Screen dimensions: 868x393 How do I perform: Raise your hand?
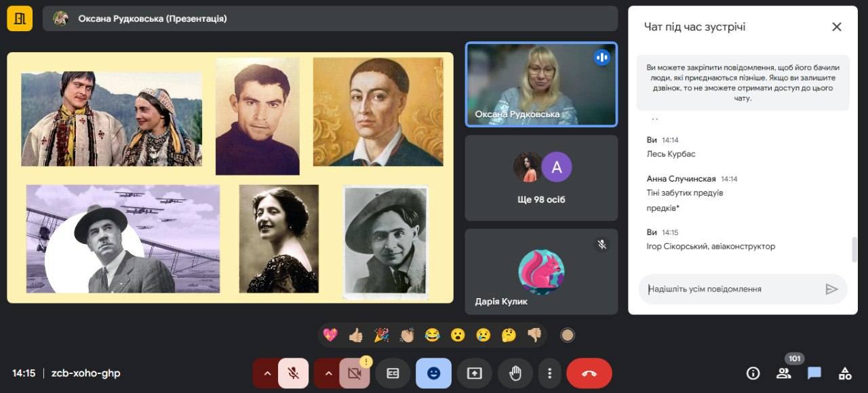[x=515, y=373]
